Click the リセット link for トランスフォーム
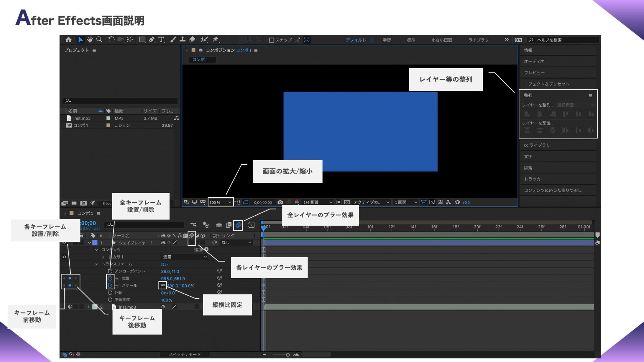Image resolution: width=644 pixels, height=362 pixels. click(165, 264)
